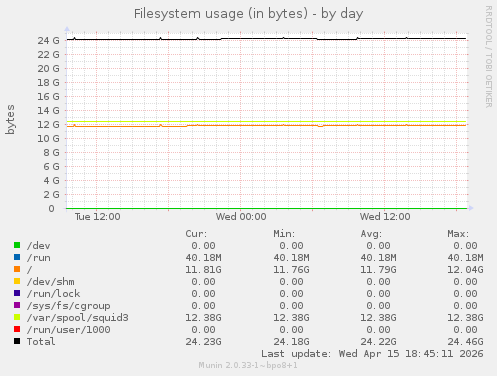Click the black Total legend swatch

(17, 341)
